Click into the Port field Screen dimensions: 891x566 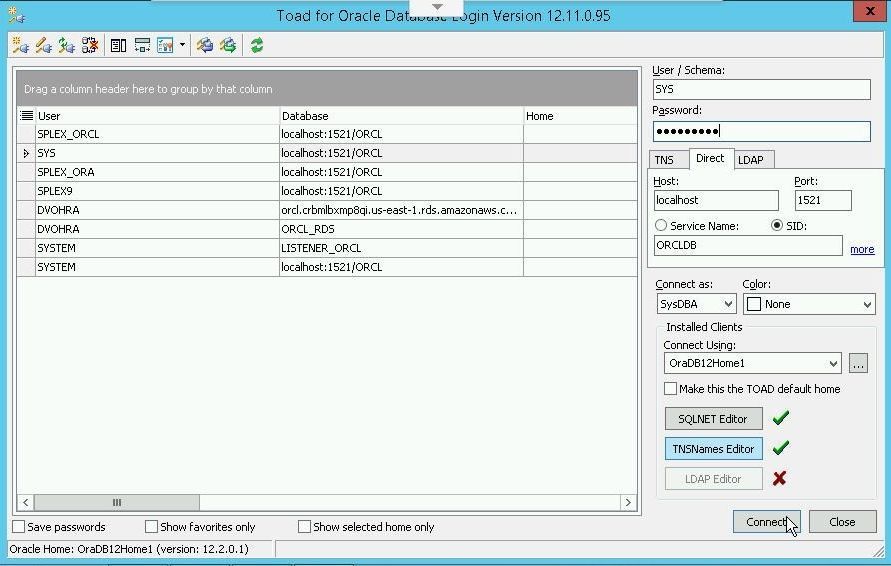pos(823,200)
